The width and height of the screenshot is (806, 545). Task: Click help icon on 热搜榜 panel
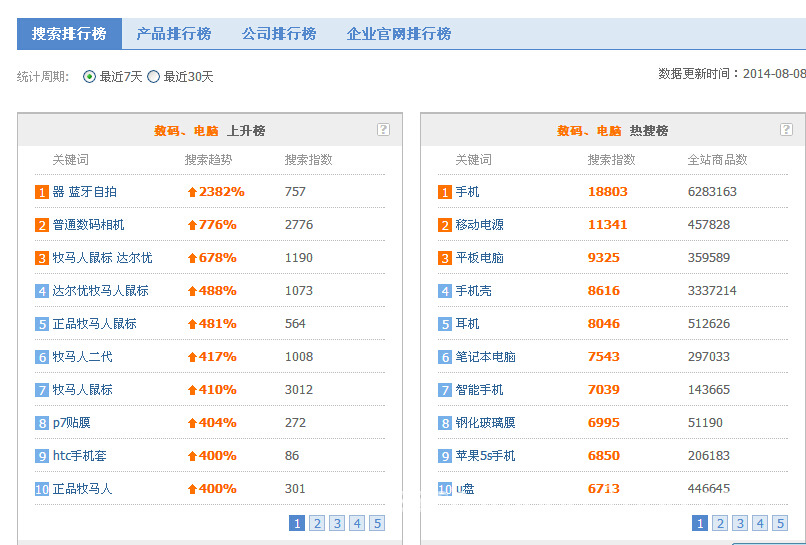point(786,130)
